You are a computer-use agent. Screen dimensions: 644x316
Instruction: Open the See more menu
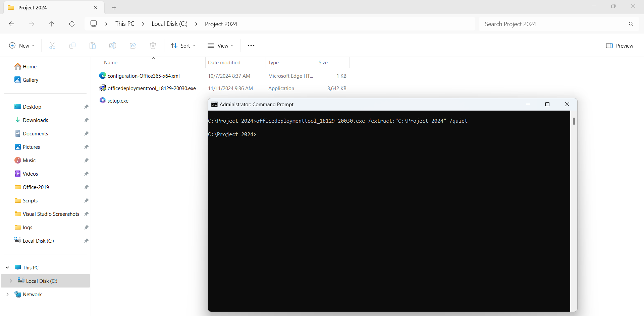[x=251, y=46]
